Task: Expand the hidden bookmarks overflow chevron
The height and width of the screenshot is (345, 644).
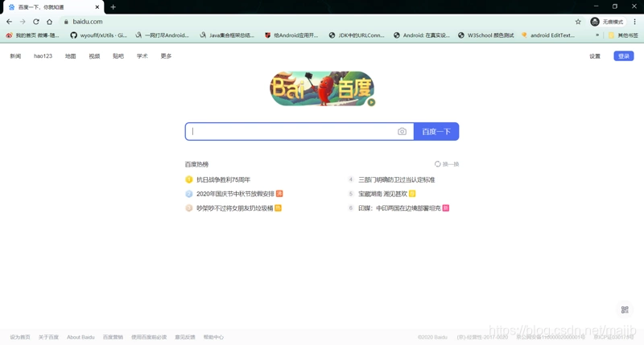Action: (x=597, y=35)
